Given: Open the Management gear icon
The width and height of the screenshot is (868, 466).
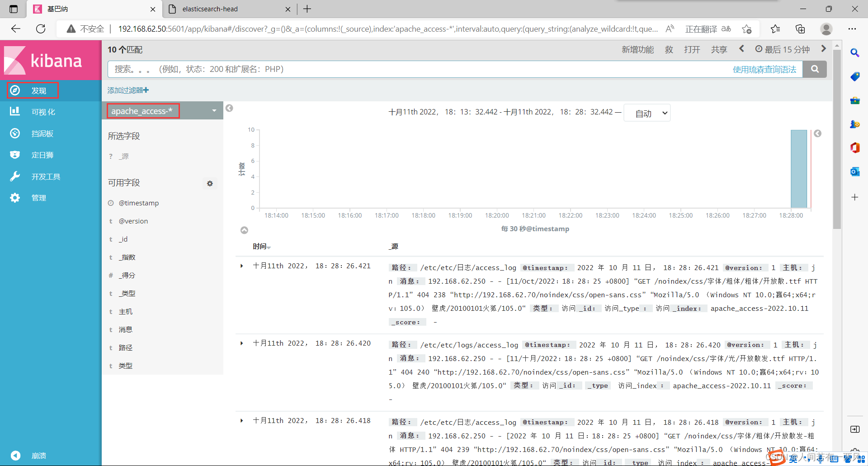Looking at the screenshot, I should (x=15, y=198).
